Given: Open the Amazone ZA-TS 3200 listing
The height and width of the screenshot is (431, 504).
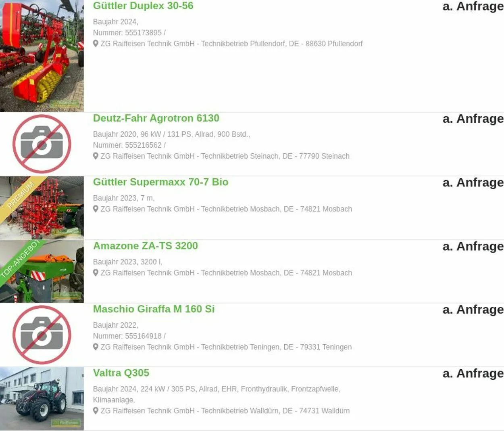Looking at the screenshot, I should pos(145,246).
